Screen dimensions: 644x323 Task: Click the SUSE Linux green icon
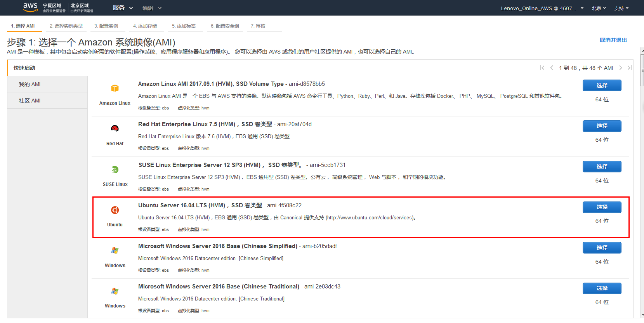115,170
